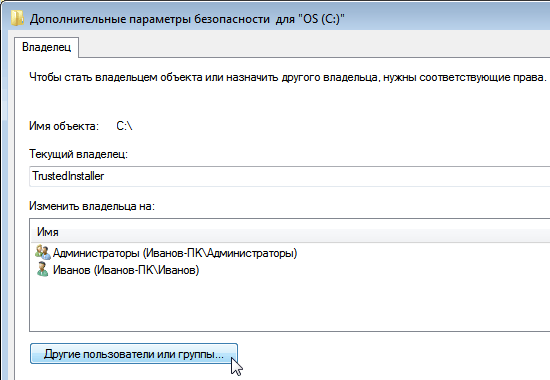Select the Владелец tab
550x380 pixels.
[x=46, y=47]
